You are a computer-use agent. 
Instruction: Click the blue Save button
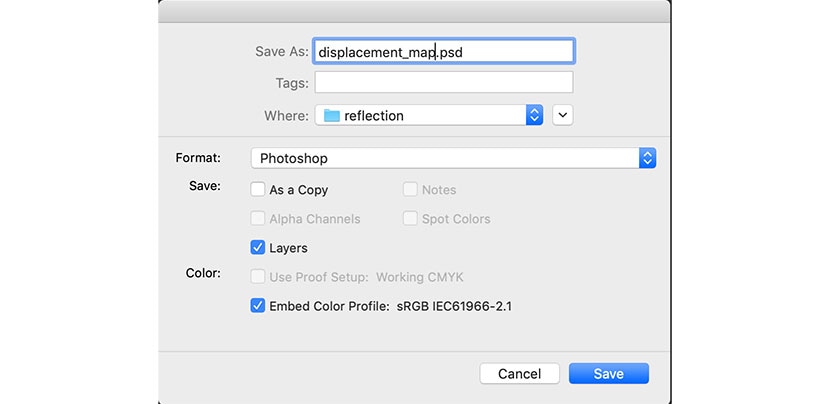coord(608,373)
